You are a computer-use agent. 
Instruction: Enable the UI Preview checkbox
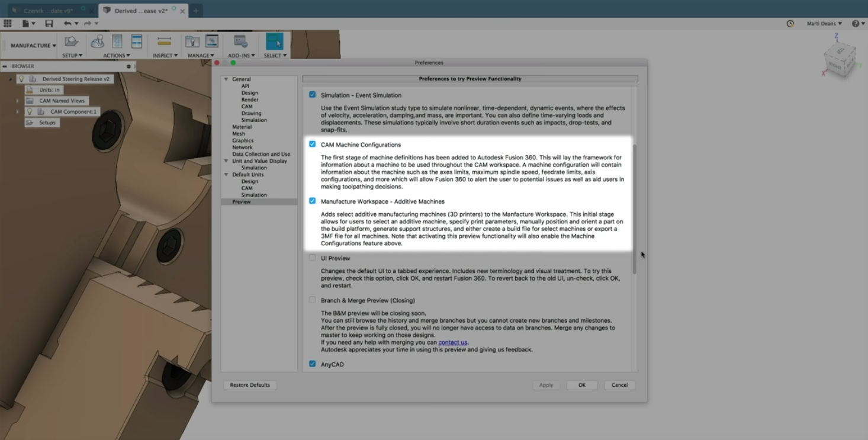pyautogui.click(x=313, y=258)
